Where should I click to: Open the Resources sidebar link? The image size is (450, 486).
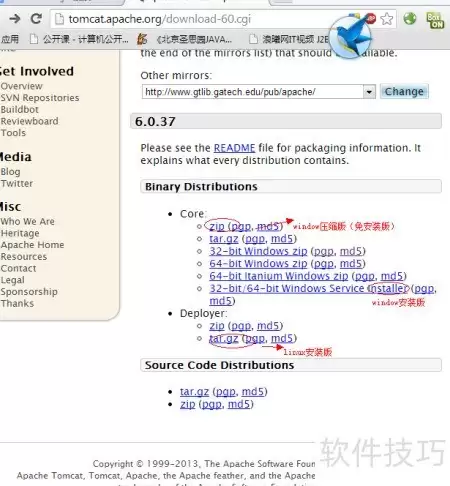pos(24,256)
